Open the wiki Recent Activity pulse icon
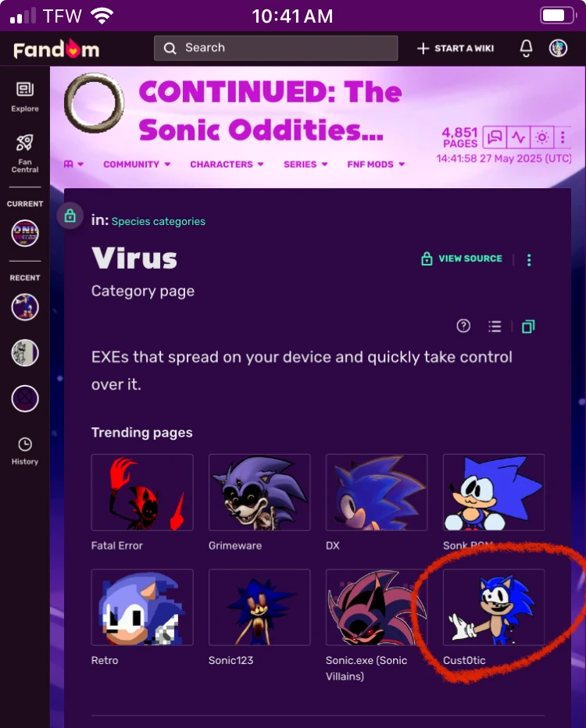 coord(518,137)
